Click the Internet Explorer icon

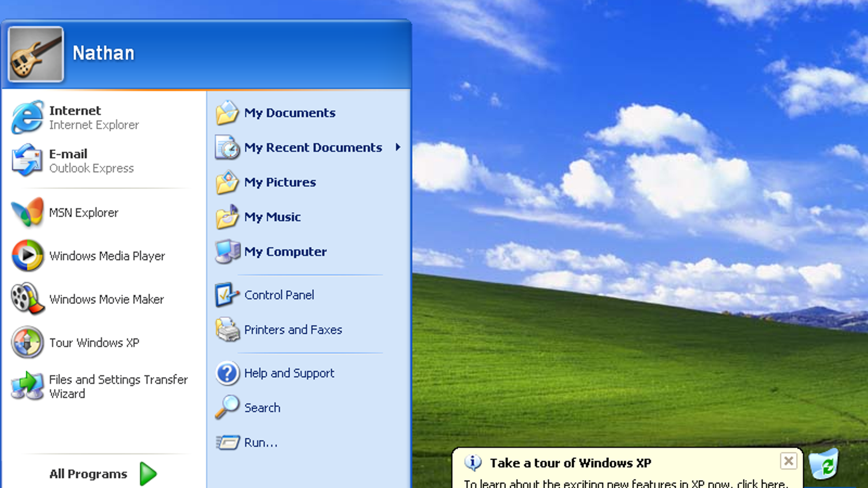tap(27, 117)
